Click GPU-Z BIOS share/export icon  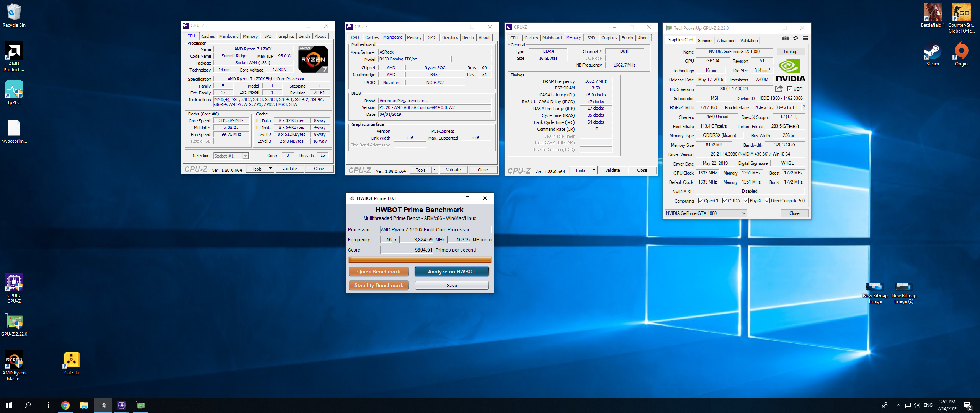coord(779,89)
